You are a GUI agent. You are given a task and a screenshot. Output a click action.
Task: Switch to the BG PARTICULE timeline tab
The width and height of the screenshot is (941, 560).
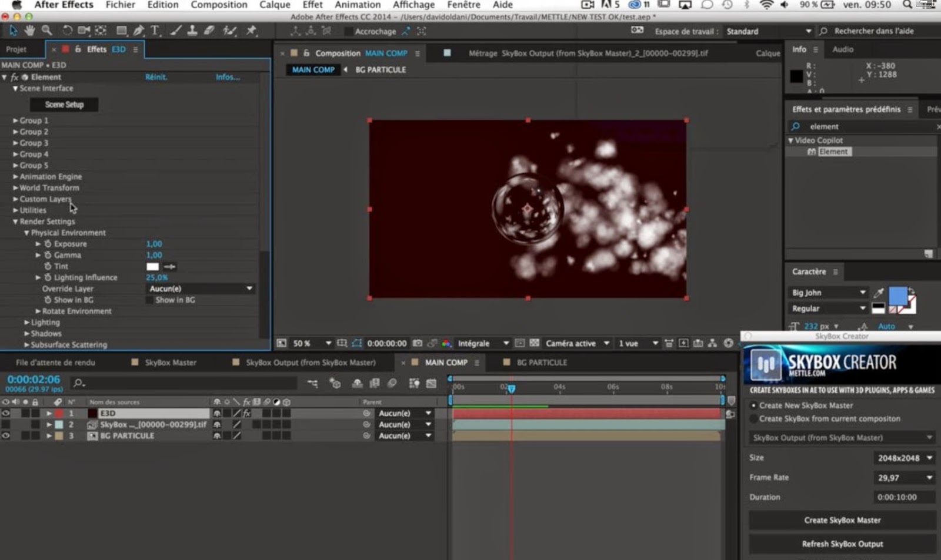click(541, 363)
